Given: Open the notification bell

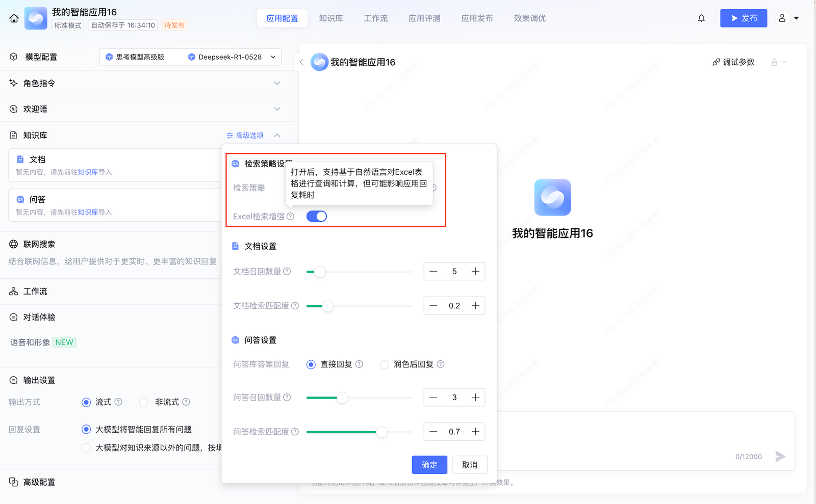Looking at the screenshot, I should tap(701, 18).
